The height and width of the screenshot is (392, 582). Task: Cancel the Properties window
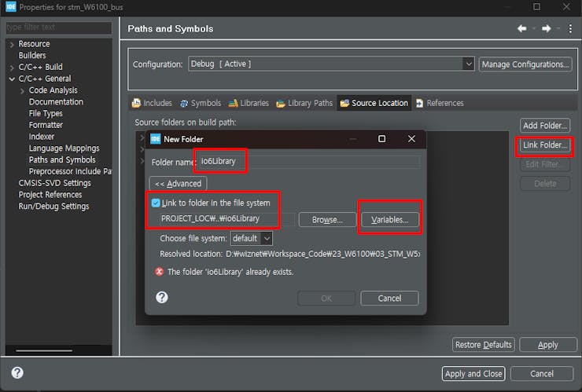[542, 373]
